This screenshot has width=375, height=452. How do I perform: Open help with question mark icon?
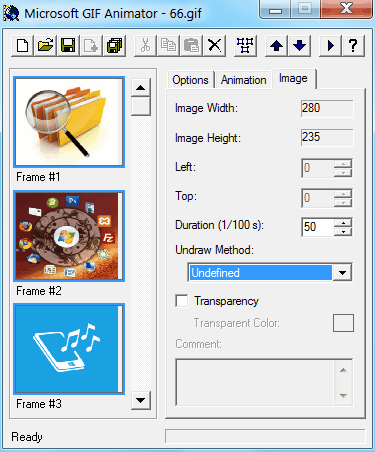[x=353, y=45]
